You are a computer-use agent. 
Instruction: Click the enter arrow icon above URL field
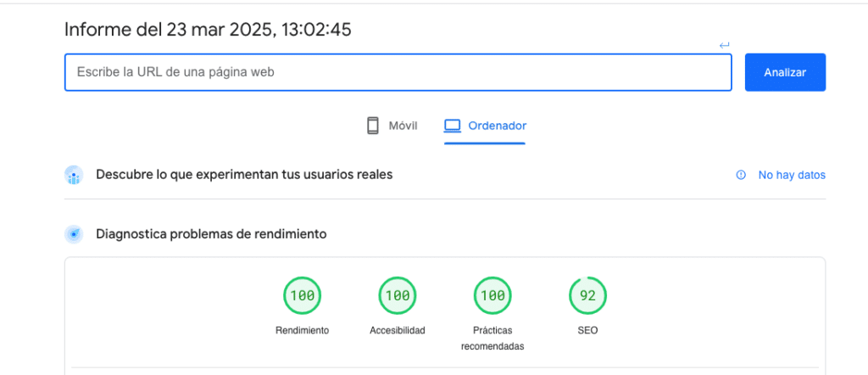coord(724,45)
